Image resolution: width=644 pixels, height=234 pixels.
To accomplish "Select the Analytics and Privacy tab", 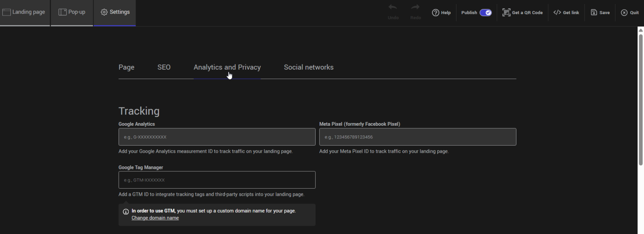I will click(x=227, y=67).
